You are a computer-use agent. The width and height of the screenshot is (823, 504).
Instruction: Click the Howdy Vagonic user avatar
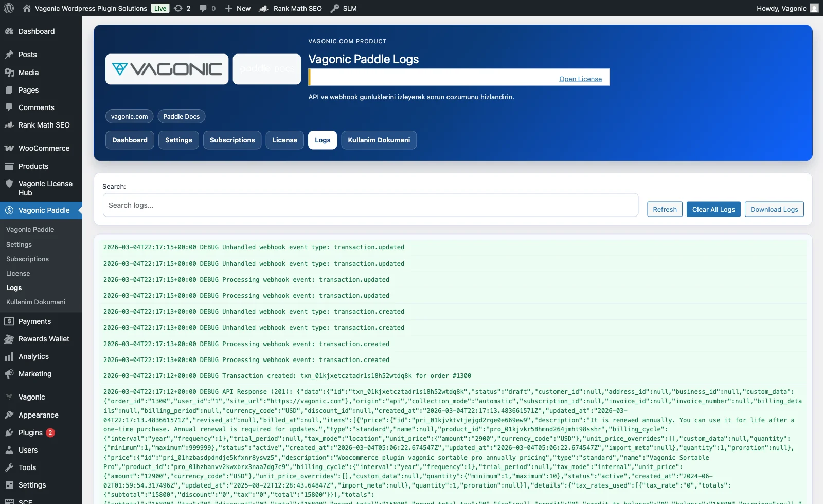click(814, 8)
